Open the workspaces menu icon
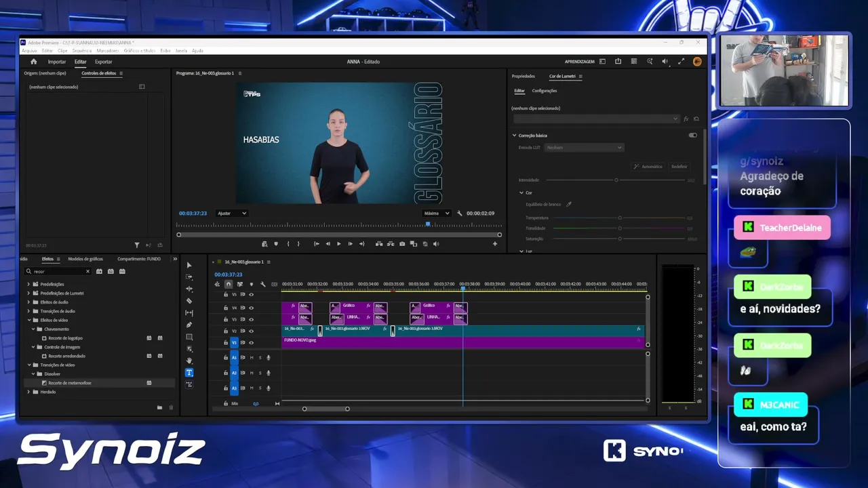868x488 pixels. pos(602,62)
